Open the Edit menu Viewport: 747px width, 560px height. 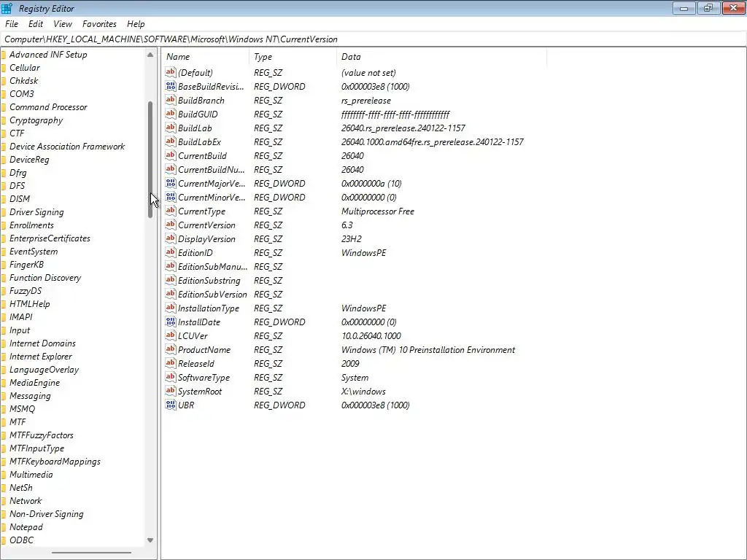pyautogui.click(x=36, y=24)
